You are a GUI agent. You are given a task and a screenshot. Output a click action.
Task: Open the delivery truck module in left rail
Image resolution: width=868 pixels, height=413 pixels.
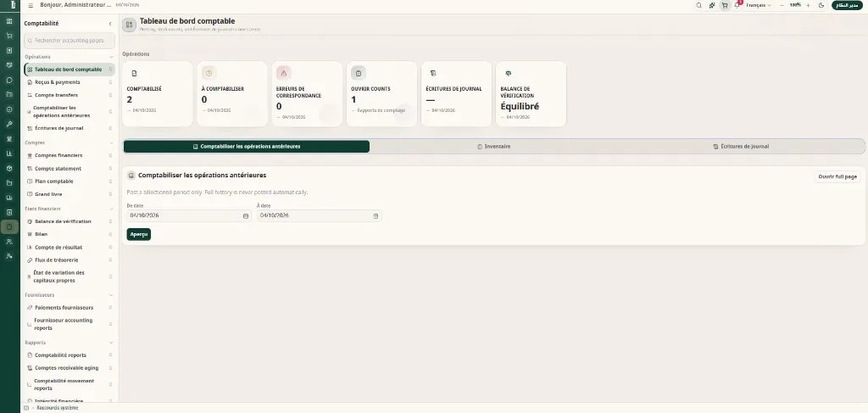9,198
